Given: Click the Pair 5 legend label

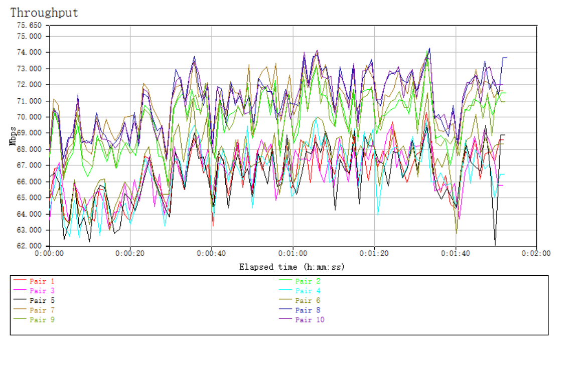Looking at the screenshot, I should tap(42, 301).
